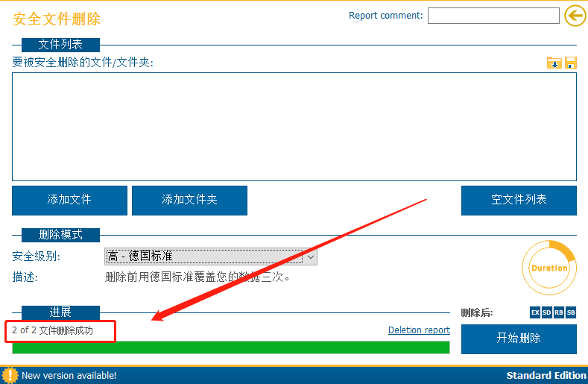588x384 pixels.
Task: Open the 安全级别 dropdown list
Action: click(x=211, y=256)
